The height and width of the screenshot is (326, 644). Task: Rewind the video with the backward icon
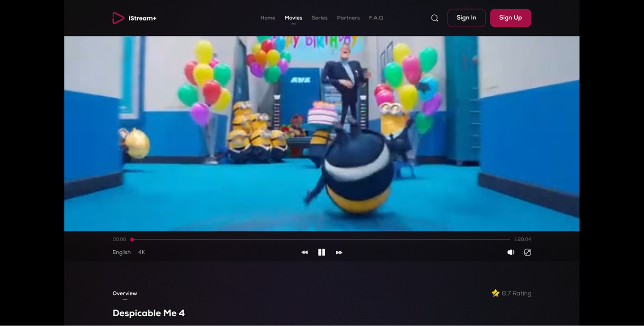pos(305,253)
